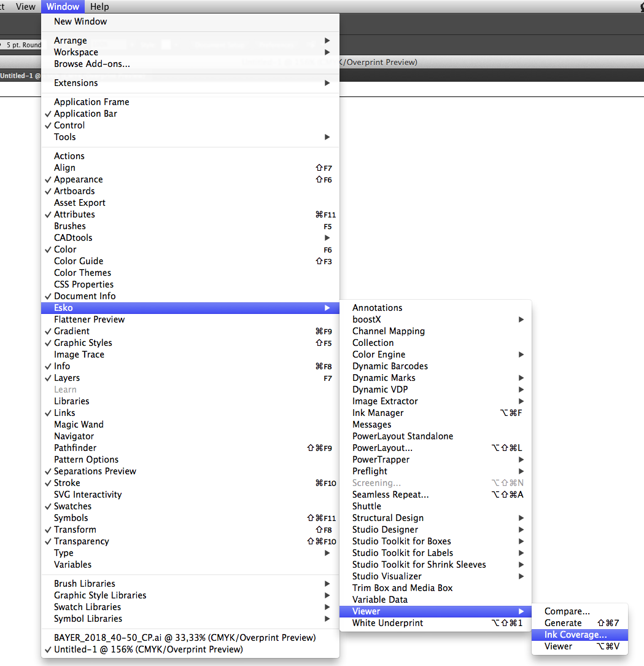Toggle the Control panel checkmark
Viewport: 644px width, 666px height.
[x=190, y=125]
